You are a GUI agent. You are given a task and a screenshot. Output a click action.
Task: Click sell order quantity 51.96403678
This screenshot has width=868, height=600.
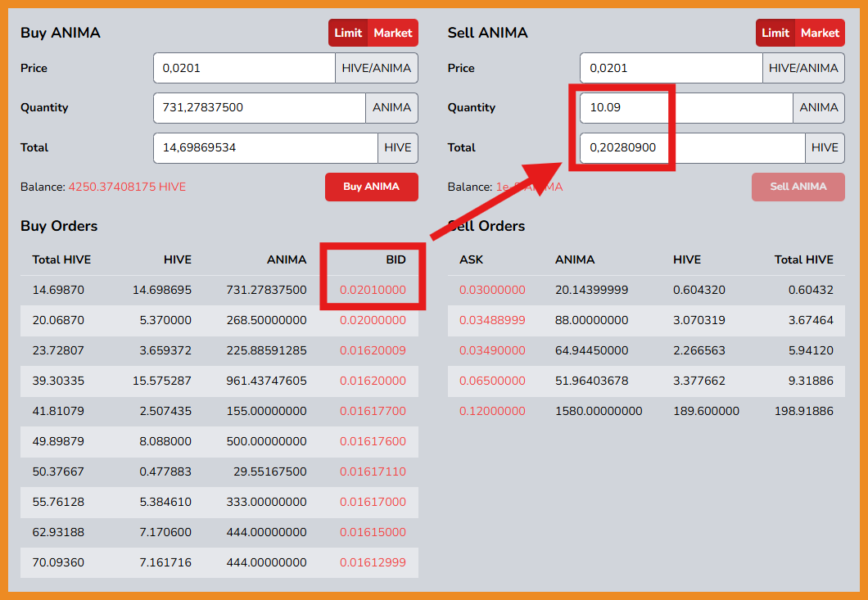(592, 381)
